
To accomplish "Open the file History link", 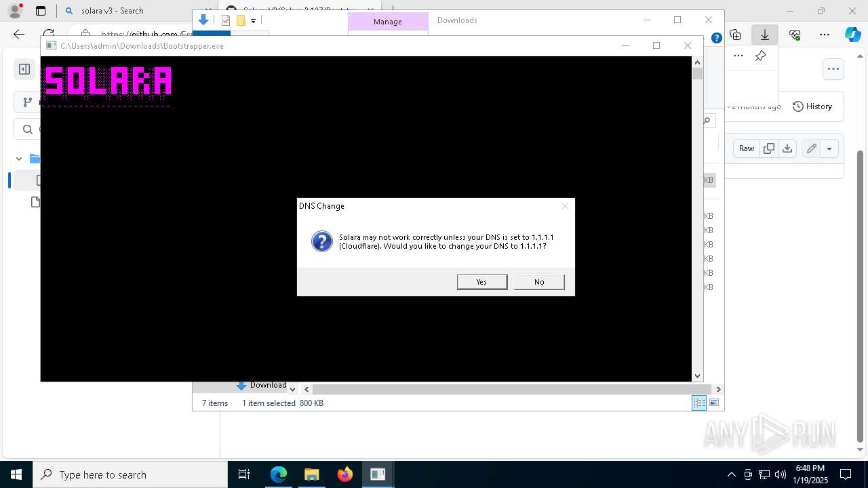I will coord(812,106).
